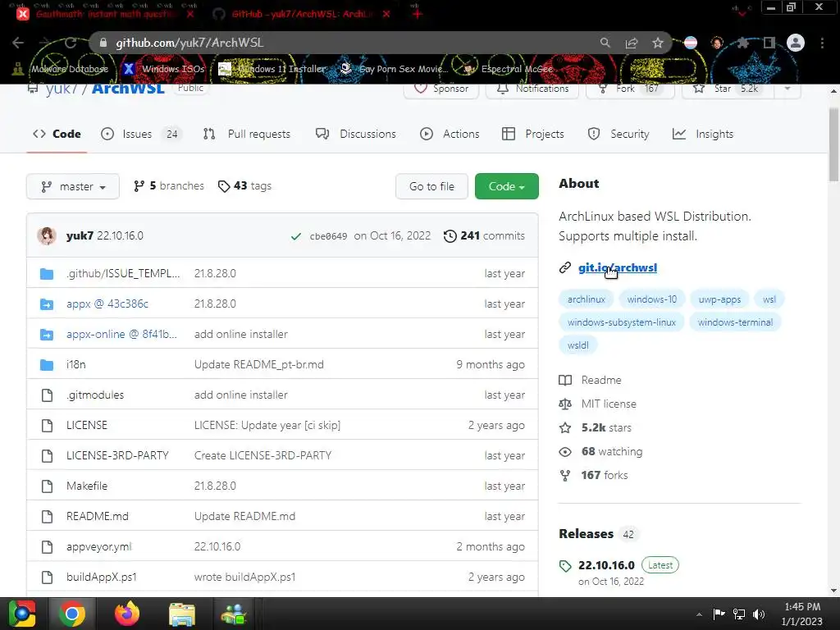Open buildAppX.ps1 file
The width and height of the screenshot is (840, 630).
click(x=101, y=577)
